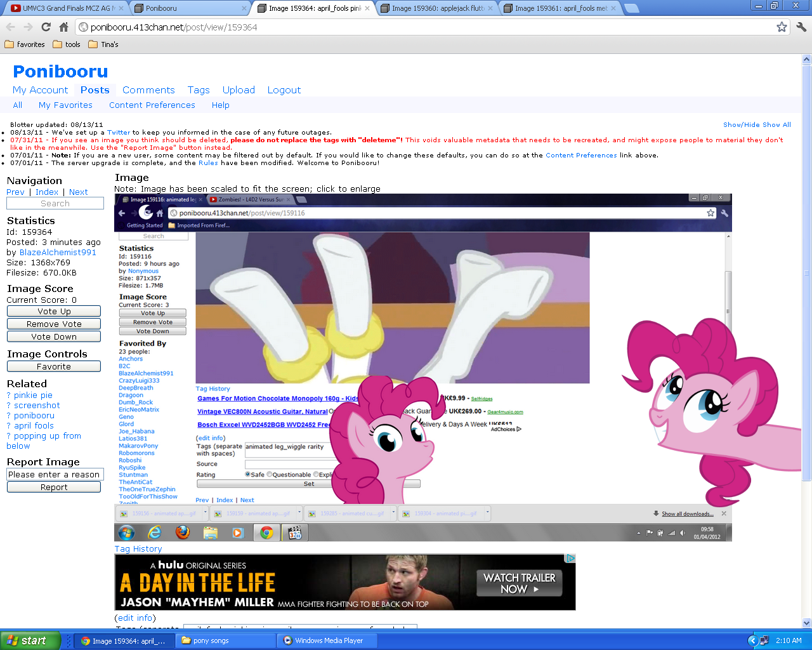Open the browser home page icon
This screenshot has height=650, width=812.
click(x=63, y=27)
